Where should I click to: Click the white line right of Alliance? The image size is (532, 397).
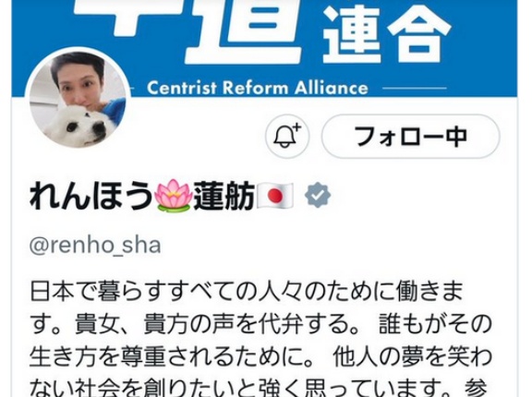[x=415, y=88]
